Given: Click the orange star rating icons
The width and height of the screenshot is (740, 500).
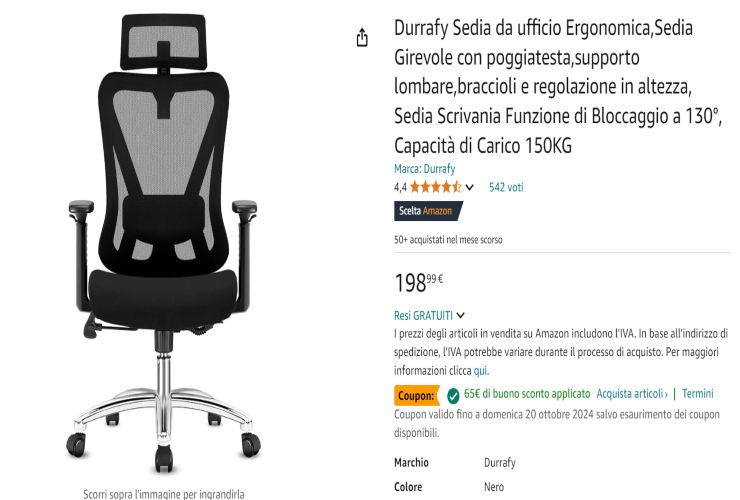Looking at the screenshot, I should [435, 187].
